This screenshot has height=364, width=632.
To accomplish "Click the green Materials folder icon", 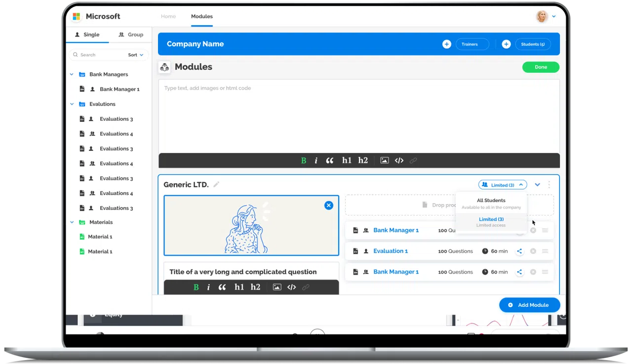I will click(x=82, y=222).
